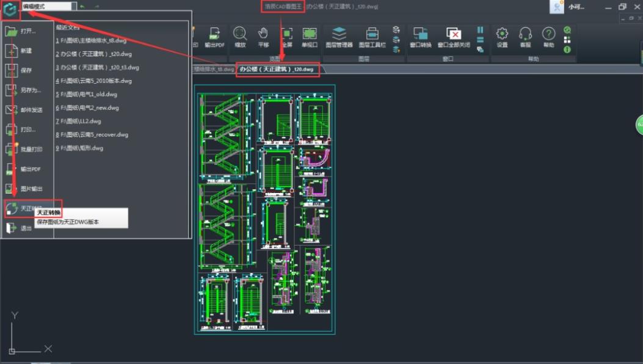Click the 客服 headset support icon
The height and width of the screenshot is (364, 643).
[x=525, y=37]
